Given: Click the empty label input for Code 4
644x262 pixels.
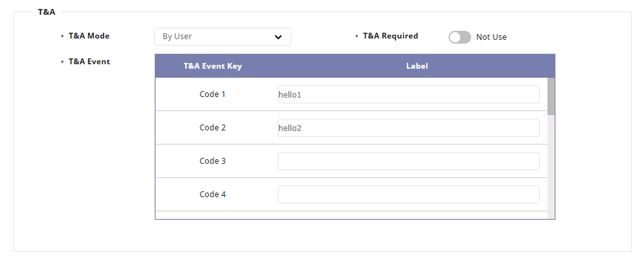Looking at the screenshot, I should point(408,195).
